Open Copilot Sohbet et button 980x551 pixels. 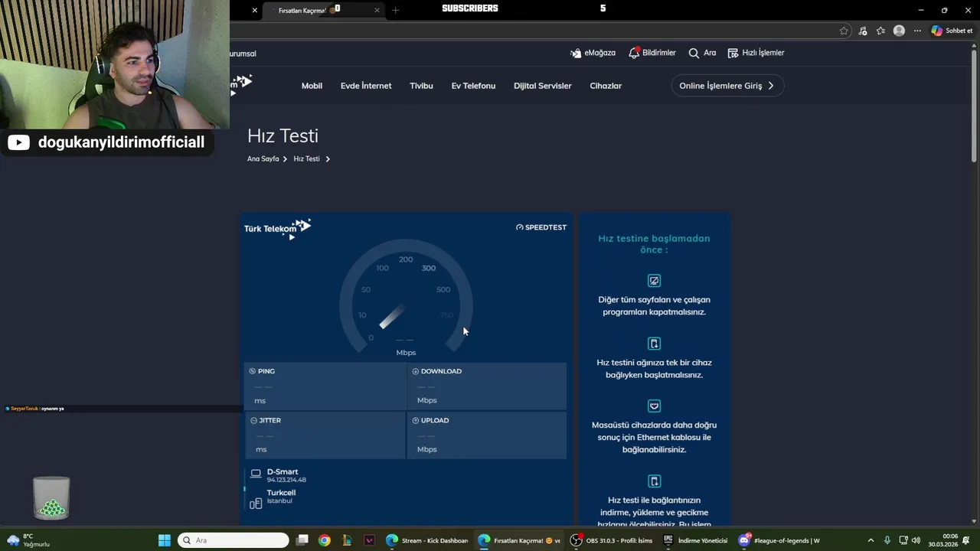(952, 31)
